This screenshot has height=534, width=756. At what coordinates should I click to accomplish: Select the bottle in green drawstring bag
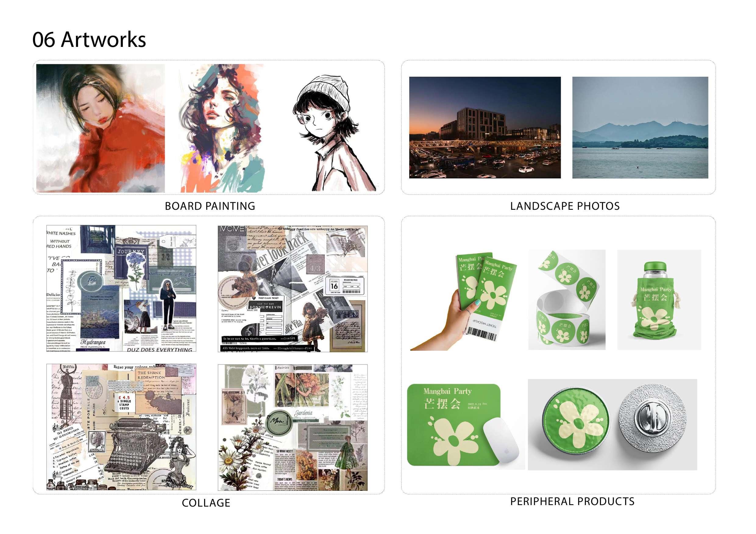[x=659, y=300]
